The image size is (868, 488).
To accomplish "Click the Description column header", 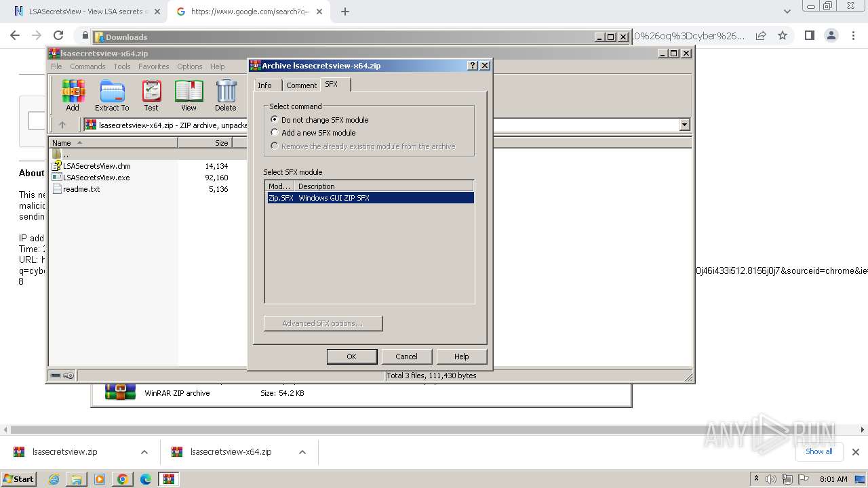I will pos(384,186).
